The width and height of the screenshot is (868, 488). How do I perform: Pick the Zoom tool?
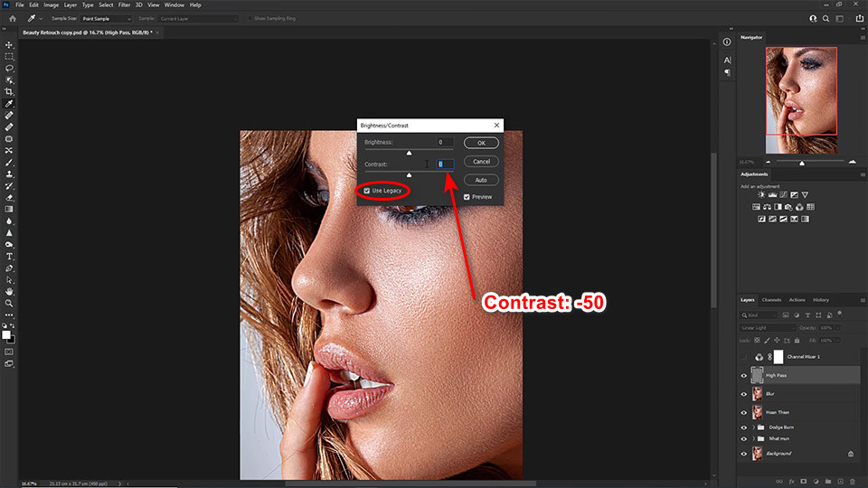9,303
